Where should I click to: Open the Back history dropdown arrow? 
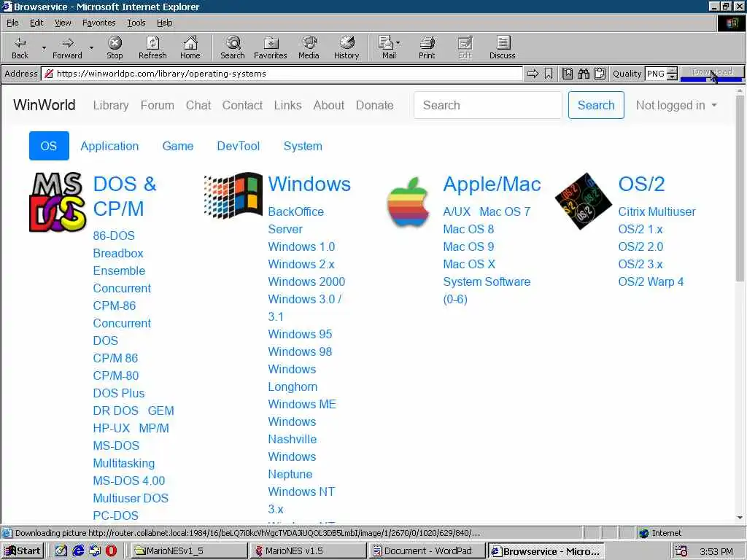pyautogui.click(x=44, y=47)
